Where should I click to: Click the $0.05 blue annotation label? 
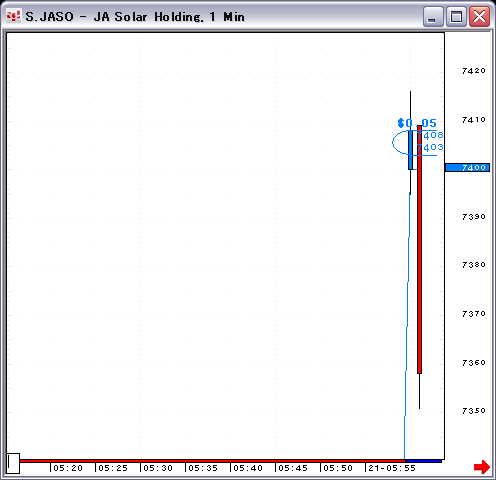click(417, 123)
